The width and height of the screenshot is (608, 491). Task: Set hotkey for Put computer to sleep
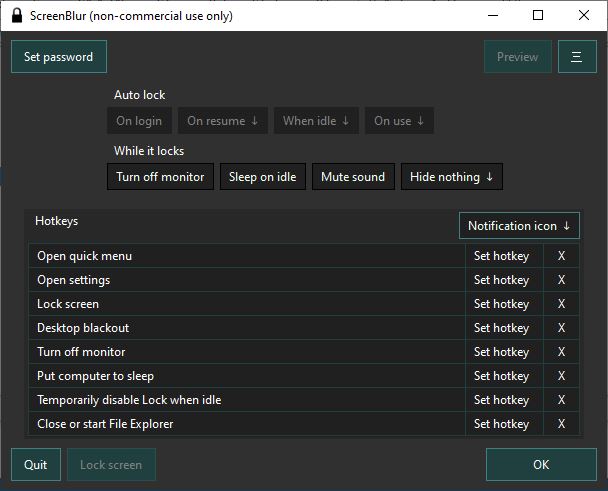pos(504,376)
